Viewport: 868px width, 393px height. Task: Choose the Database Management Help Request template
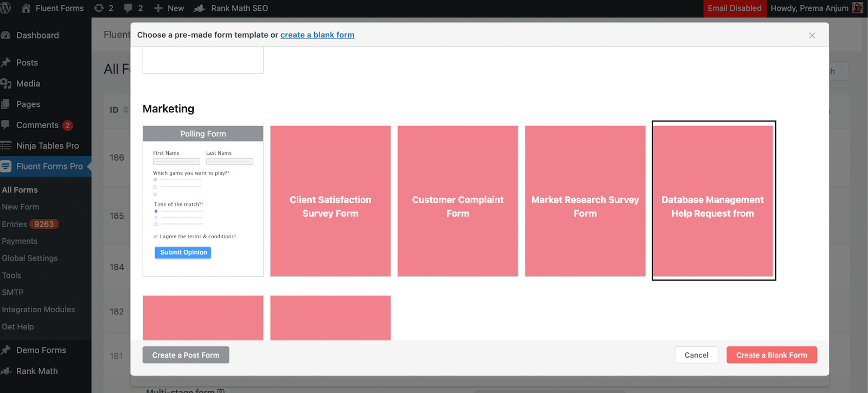coord(713,201)
